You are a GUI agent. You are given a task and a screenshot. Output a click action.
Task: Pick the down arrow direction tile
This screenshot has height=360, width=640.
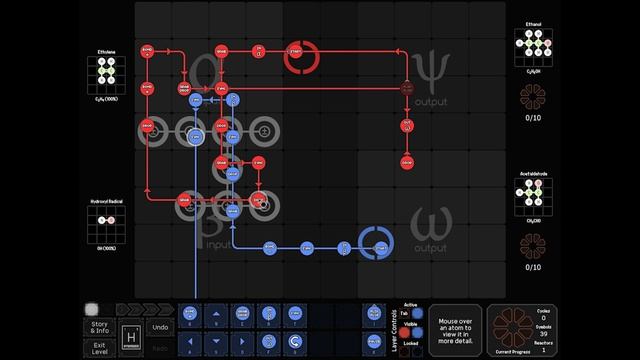pos(216,343)
